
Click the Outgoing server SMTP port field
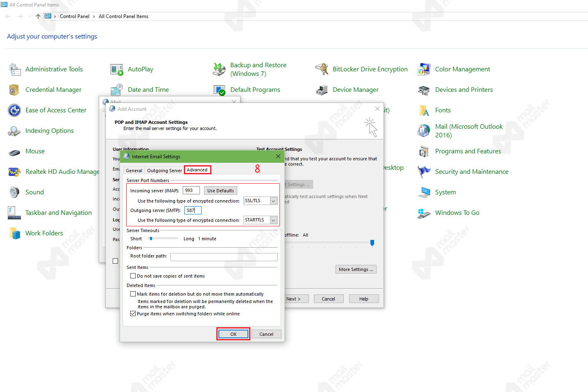pyautogui.click(x=193, y=210)
